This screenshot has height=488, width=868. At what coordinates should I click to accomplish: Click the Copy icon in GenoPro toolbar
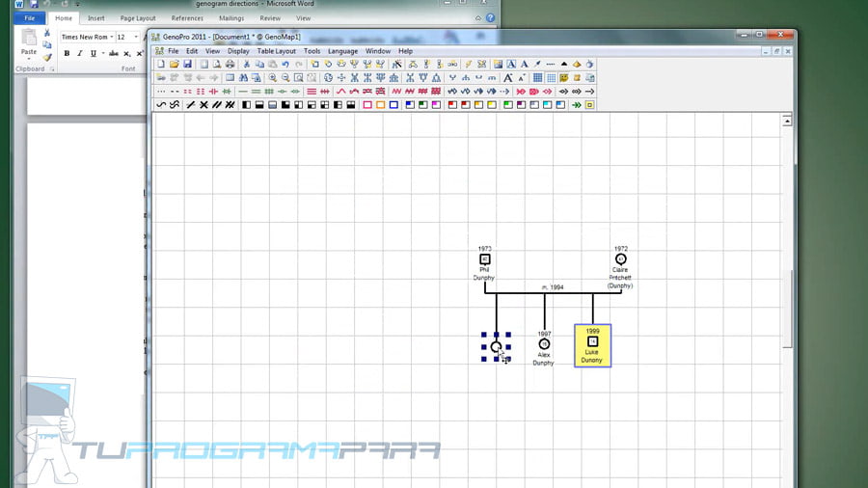pos(259,65)
